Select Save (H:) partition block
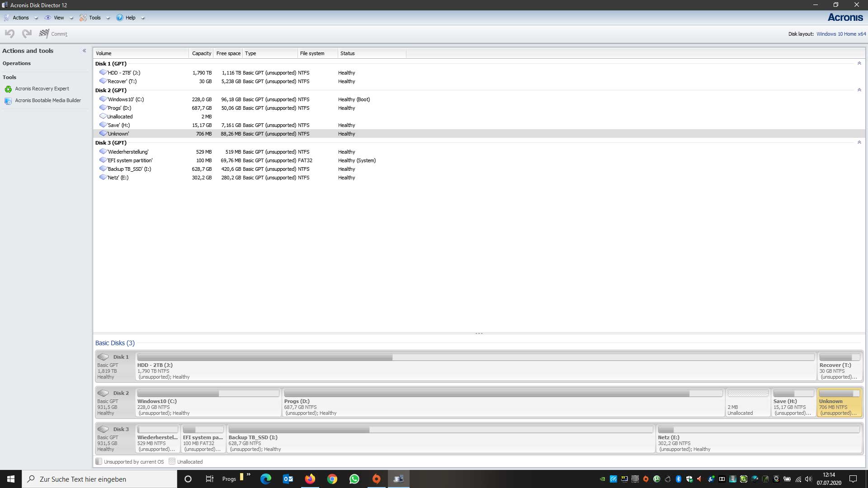Screen dimensions: 868x488 click(x=793, y=403)
